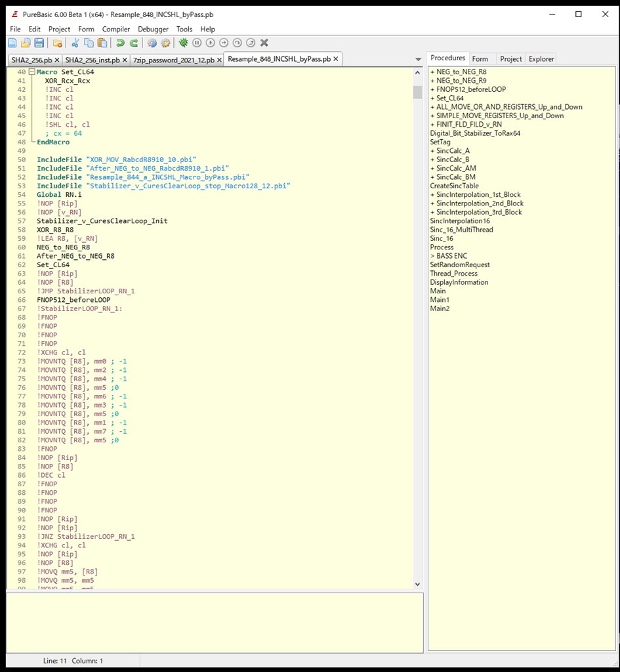Switch to the Form panel tab
Screen dimensions: 620x672
480,59
